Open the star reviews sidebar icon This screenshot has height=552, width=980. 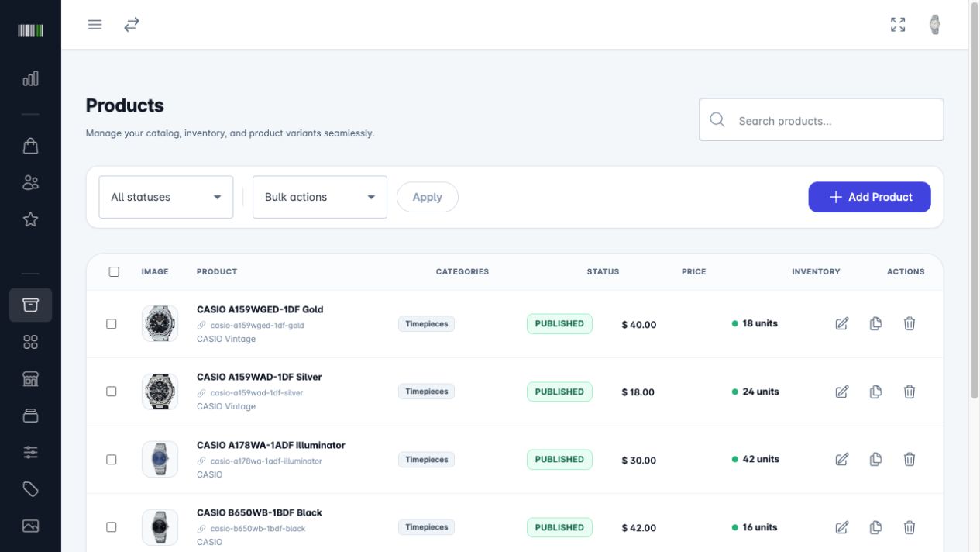[30, 219]
